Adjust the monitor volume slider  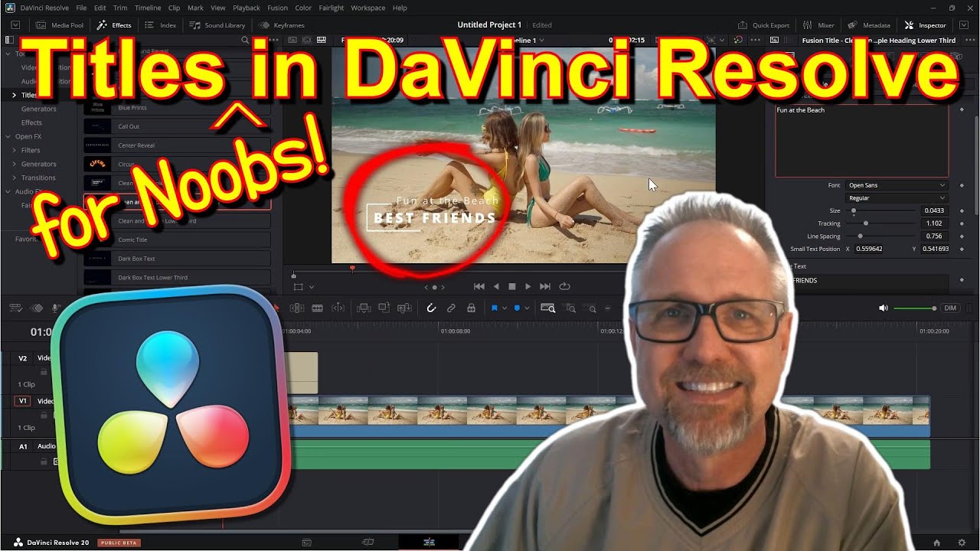pos(915,308)
